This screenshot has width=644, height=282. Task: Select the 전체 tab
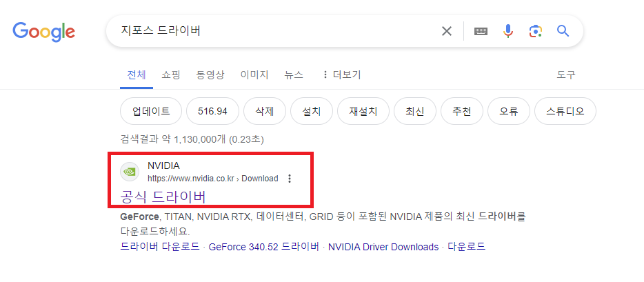[x=137, y=74]
